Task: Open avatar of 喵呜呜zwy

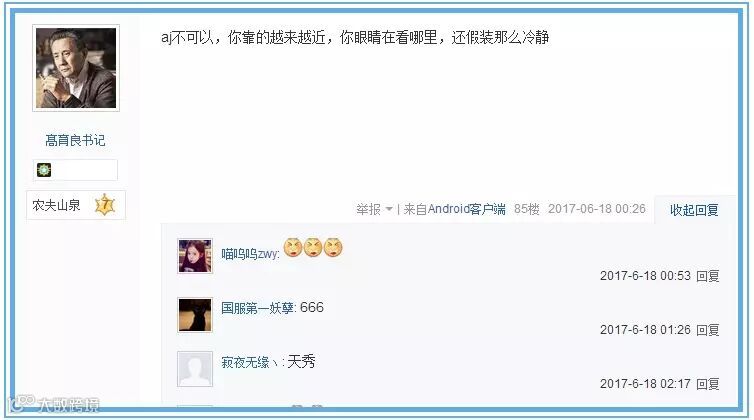Action: pos(195,256)
